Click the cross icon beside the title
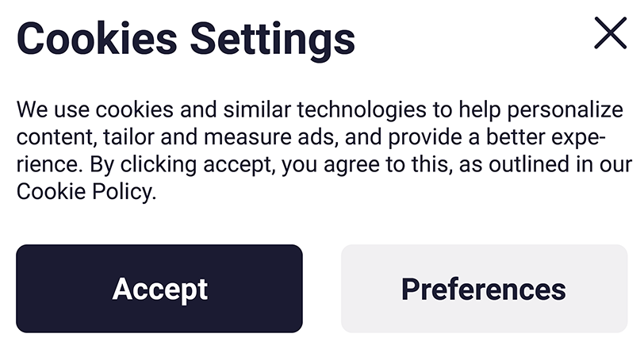The image size is (644, 349). (610, 33)
